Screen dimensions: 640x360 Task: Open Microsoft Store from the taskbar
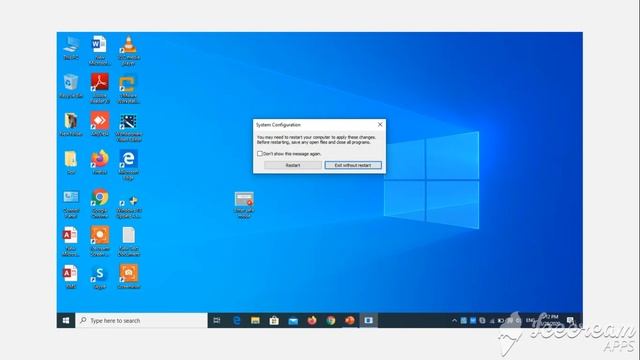[274, 320]
